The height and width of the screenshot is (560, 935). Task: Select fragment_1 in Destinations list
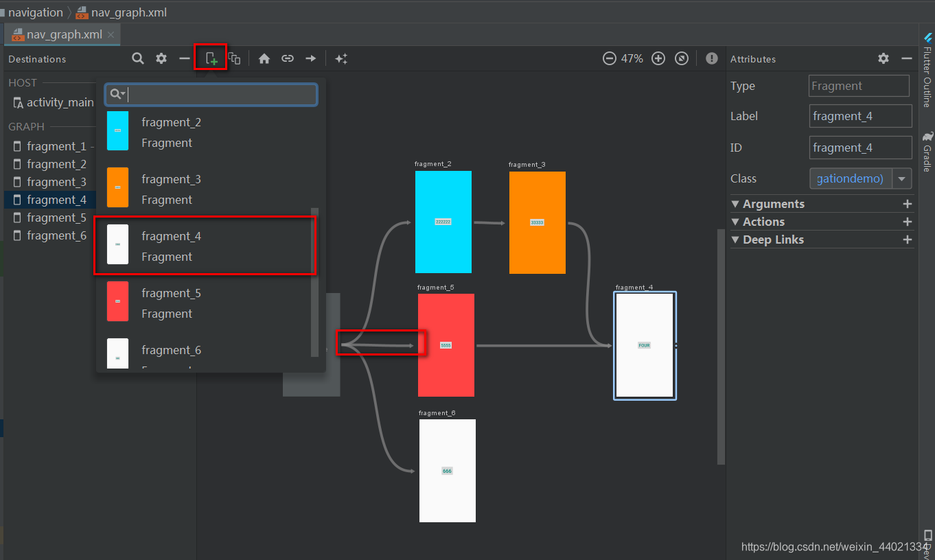pyautogui.click(x=50, y=146)
